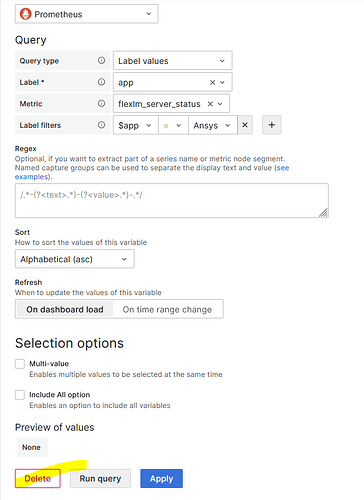The height and width of the screenshot is (500, 364).
Task: Click inside the Regex text field
Action: point(172,200)
